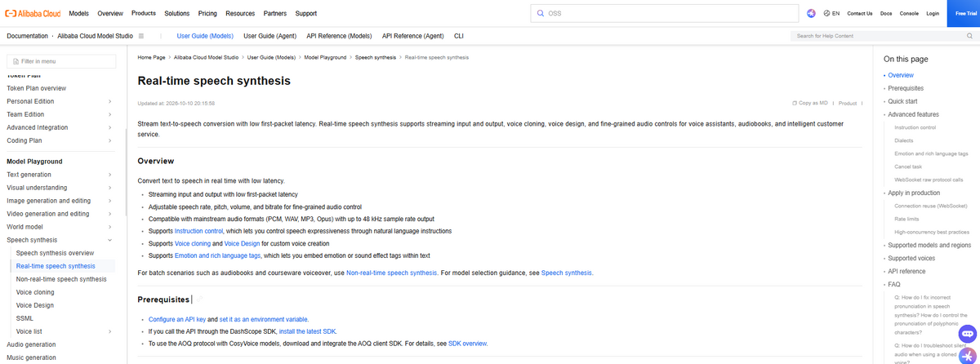Open the Console link
The width and height of the screenshot is (980, 364).
909,13
